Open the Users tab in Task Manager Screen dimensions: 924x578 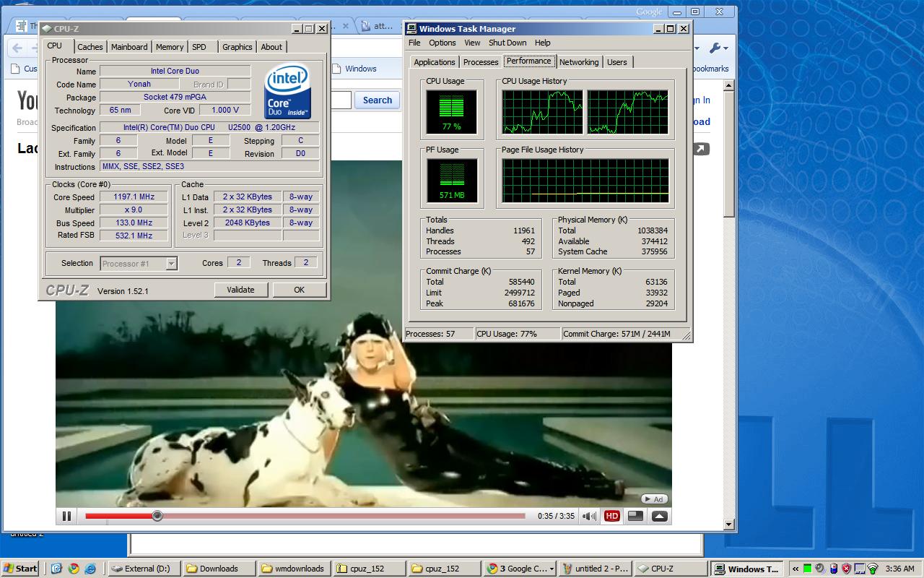tap(617, 62)
